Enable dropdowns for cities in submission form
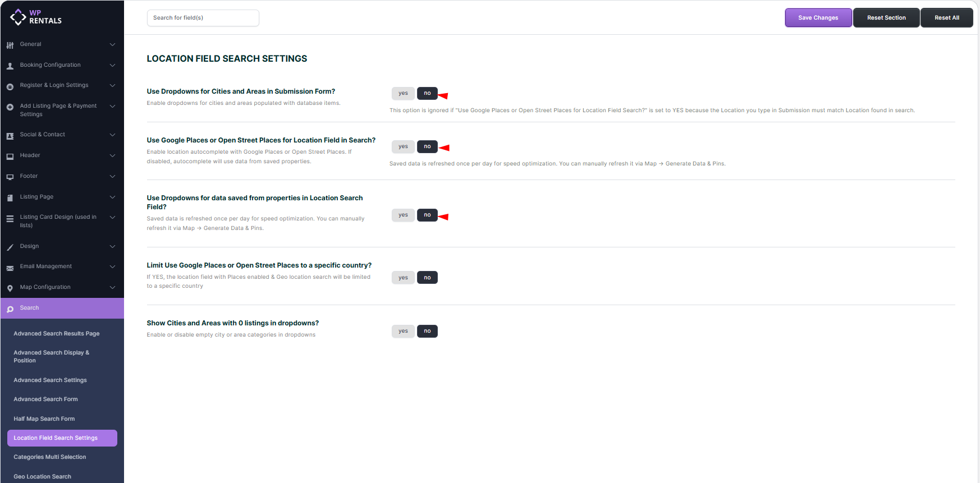 pyautogui.click(x=403, y=93)
